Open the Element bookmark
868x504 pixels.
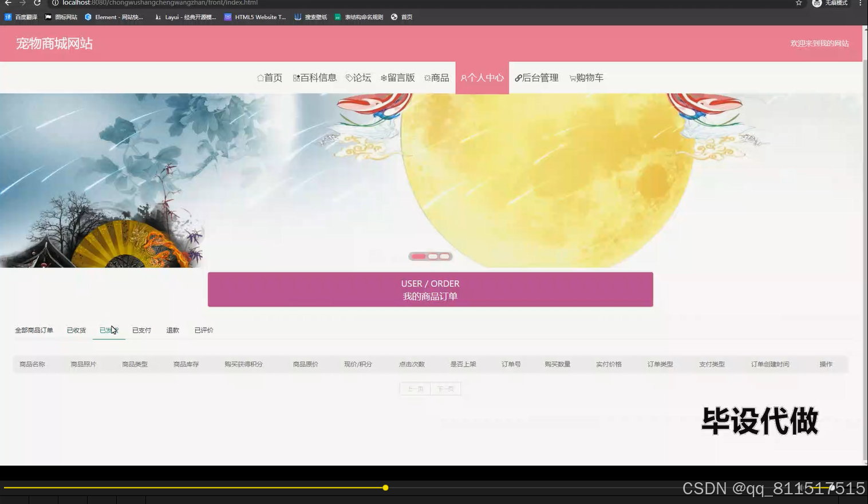coord(114,17)
